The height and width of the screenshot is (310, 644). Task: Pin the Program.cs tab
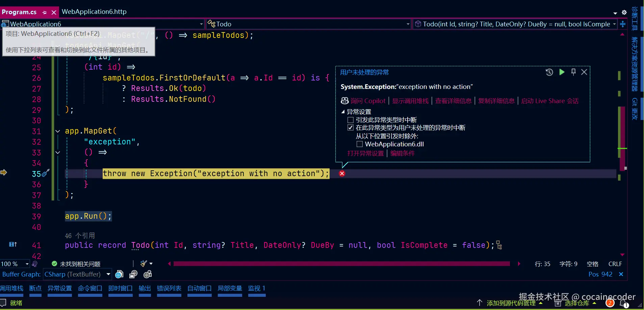(44, 13)
